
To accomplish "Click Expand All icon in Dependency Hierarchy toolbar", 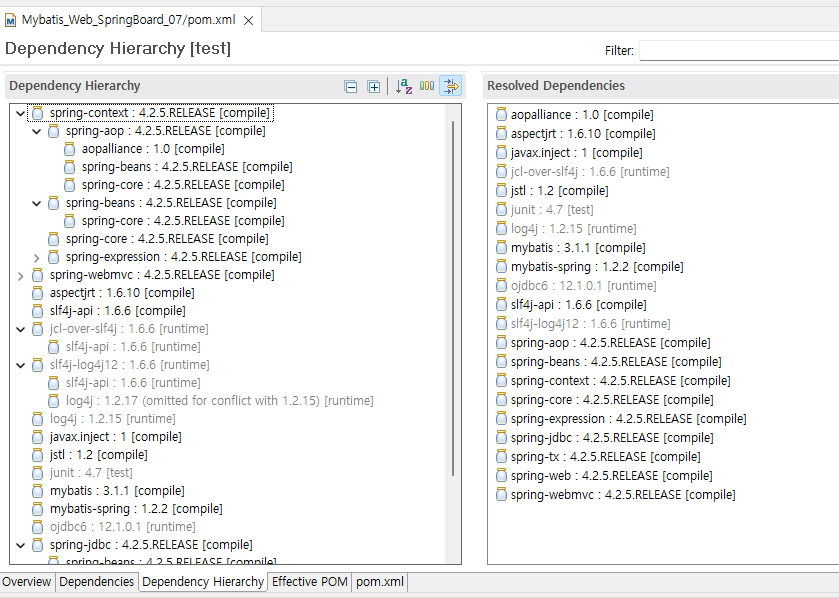I will [373, 86].
